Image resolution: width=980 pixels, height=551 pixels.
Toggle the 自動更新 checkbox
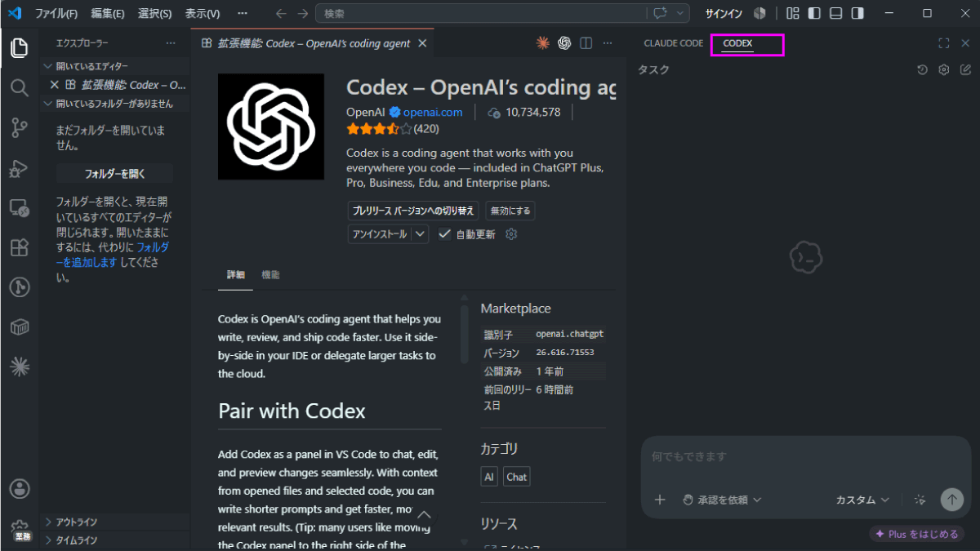[x=444, y=234]
